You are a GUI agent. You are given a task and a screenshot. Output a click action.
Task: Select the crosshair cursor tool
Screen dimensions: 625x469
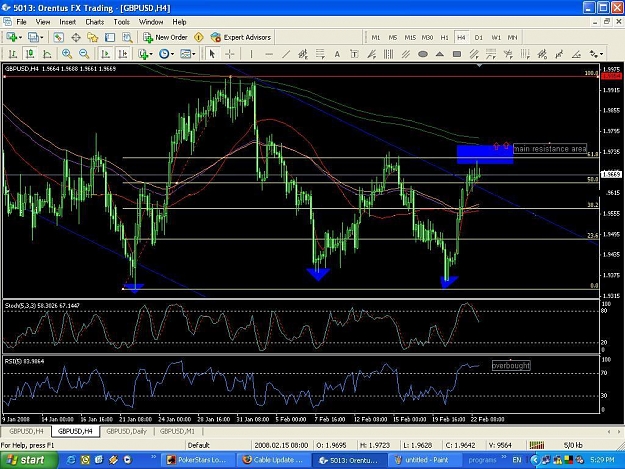pyautogui.click(x=230, y=54)
